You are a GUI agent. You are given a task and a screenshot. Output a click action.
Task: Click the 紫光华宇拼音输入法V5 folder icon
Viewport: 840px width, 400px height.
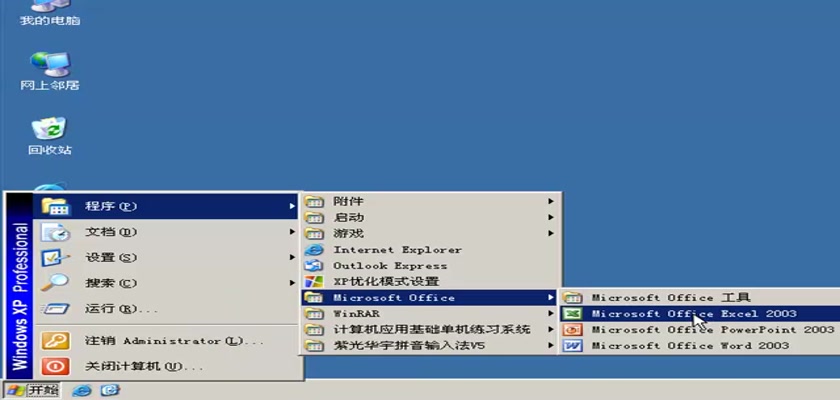[x=314, y=345]
